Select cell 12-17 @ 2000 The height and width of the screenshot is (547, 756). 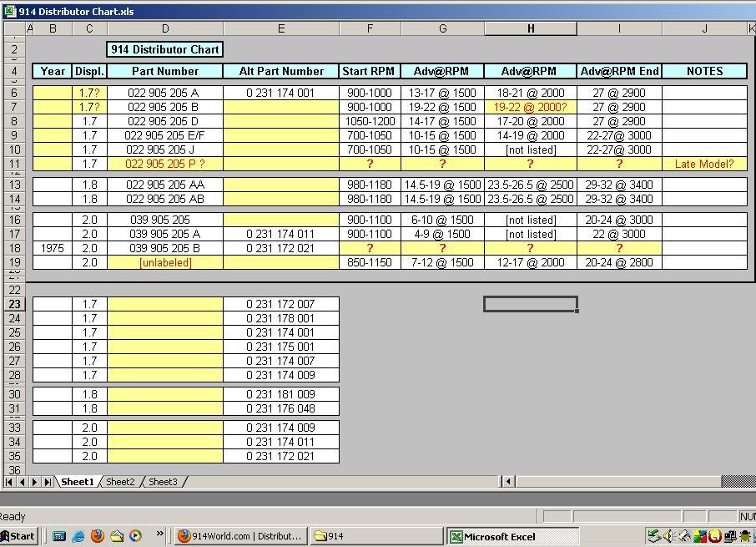pyautogui.click(x=531, y=262)
